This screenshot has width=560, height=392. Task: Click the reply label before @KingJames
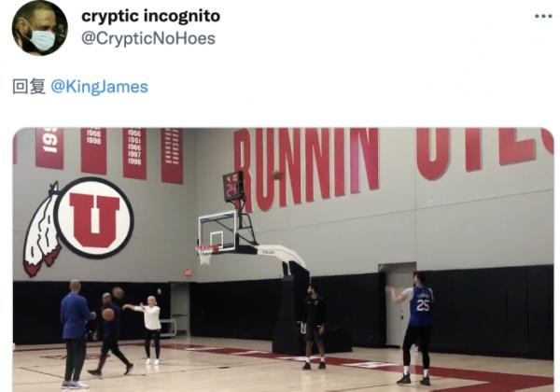pyautogui.click(x=29, y=87)
